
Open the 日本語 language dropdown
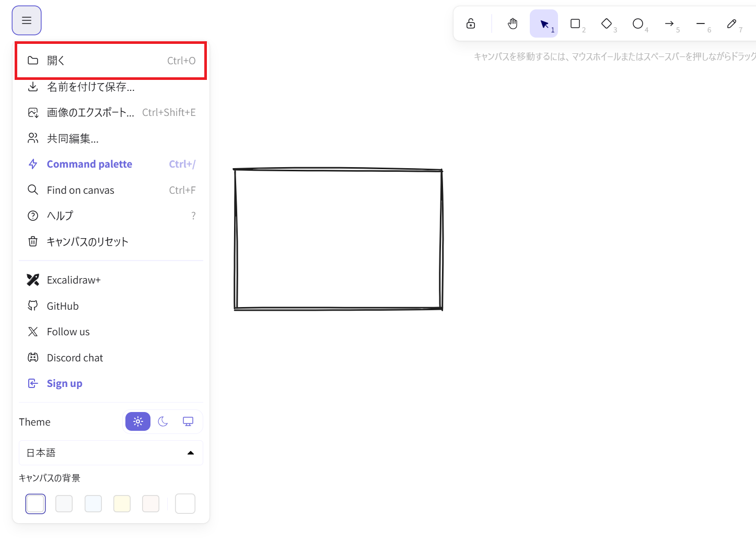click(x=111, y=453)
